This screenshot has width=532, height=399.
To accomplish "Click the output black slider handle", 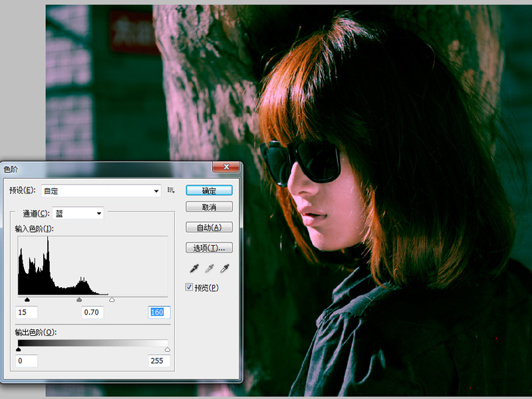I will pos(18,349).
